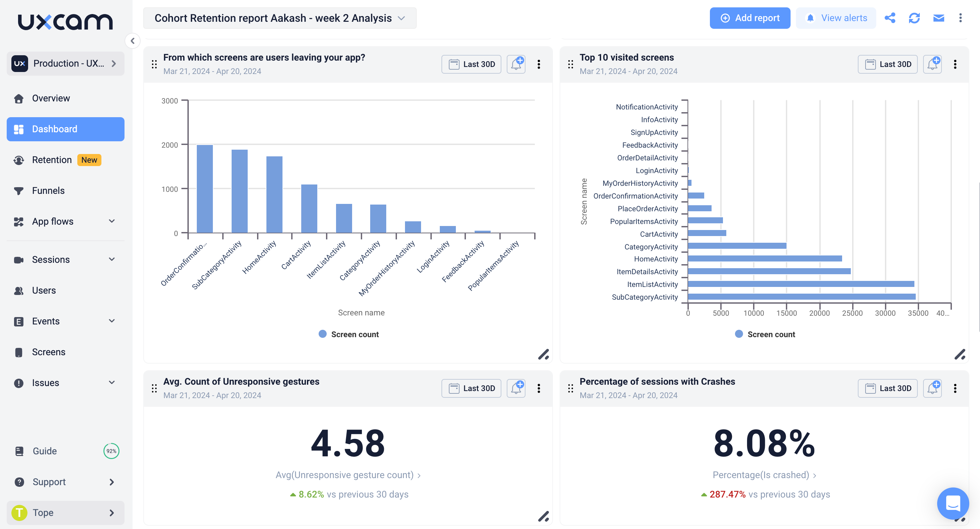The width and height of the screenshot is (980, 529).
Task: Click the email report envelope icon
Action: 938,18
